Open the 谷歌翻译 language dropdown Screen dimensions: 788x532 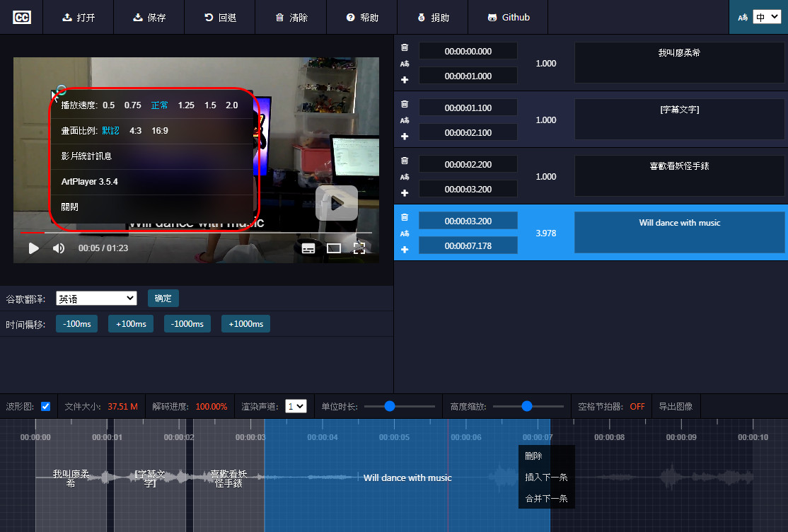tap(96, 299)
